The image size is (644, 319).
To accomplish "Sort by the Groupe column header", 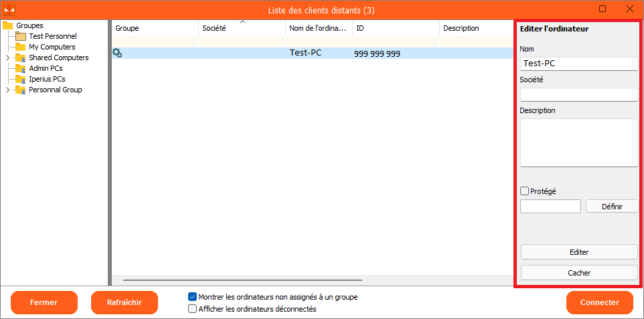I will 155,28.
